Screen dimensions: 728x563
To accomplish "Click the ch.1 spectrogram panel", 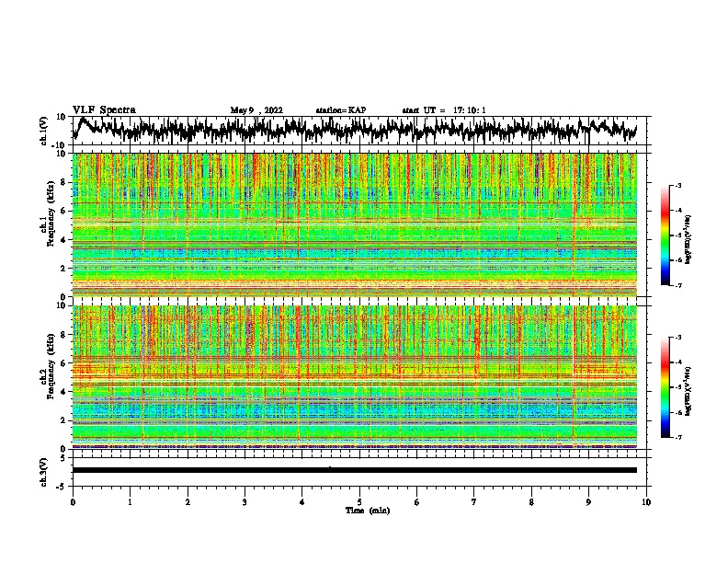I will 355,224.
